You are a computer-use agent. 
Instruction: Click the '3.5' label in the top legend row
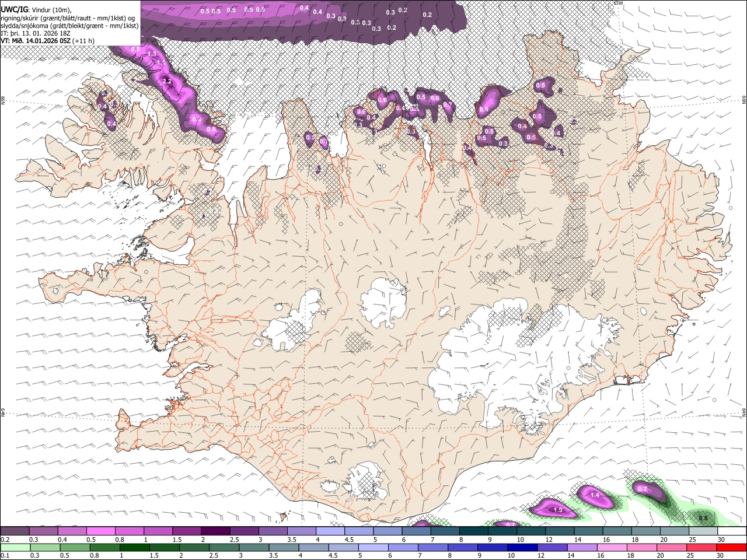pos(291,540)
